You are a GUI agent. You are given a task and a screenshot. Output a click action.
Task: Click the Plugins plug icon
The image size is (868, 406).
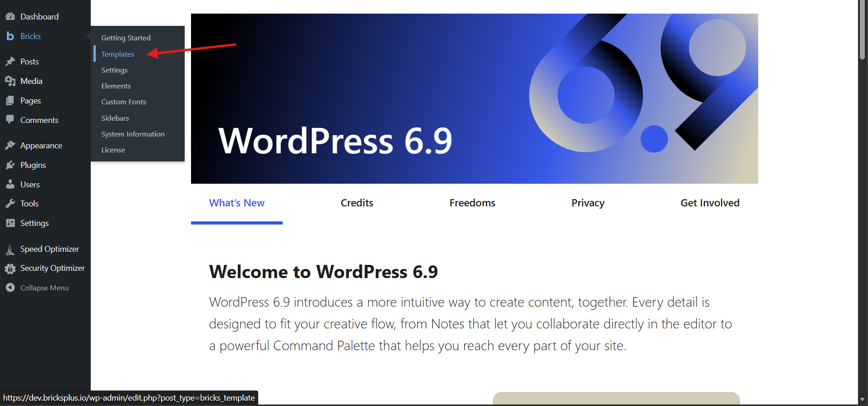tap(10, 165)
